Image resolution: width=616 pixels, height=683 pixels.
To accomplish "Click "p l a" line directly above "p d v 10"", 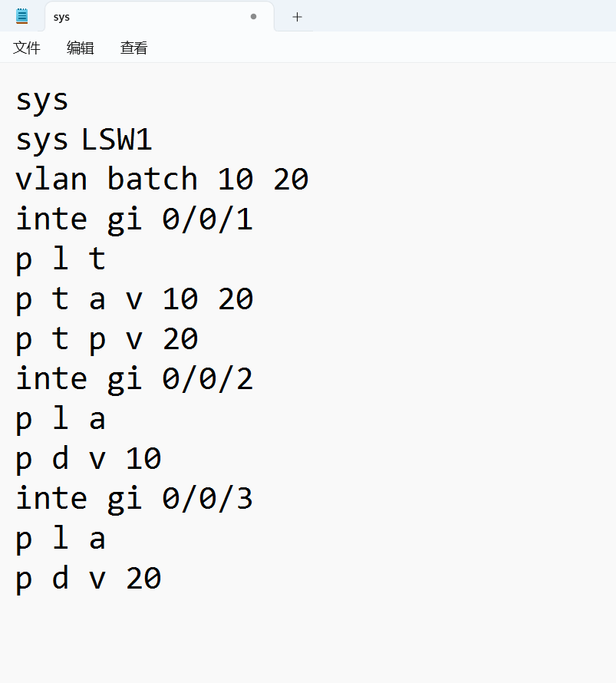I will click(61, 420).
